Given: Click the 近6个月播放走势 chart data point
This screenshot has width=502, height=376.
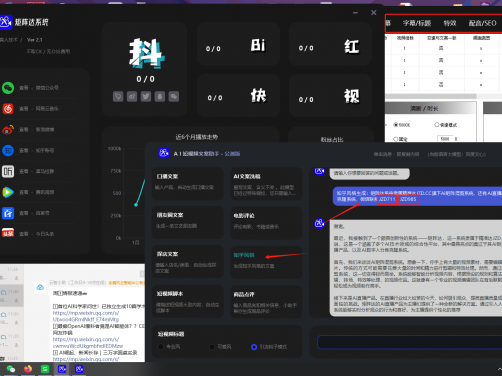Looking at the screenshot, I should pyautogui.click(x=136, y=205).
